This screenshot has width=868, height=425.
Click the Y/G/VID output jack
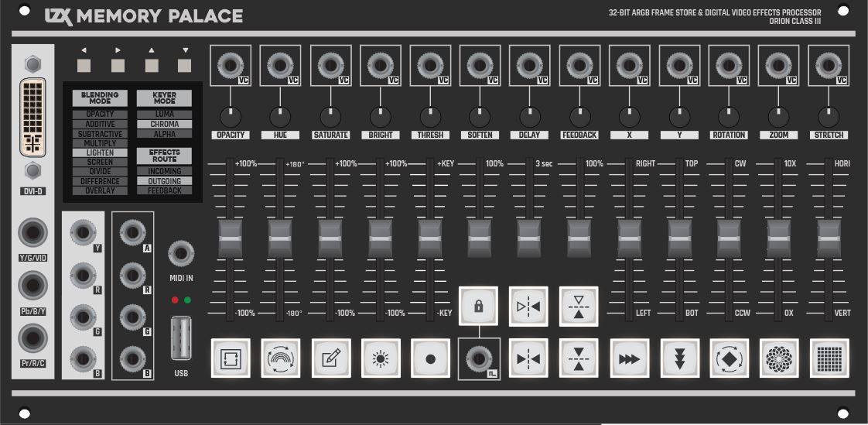(32, 233)
